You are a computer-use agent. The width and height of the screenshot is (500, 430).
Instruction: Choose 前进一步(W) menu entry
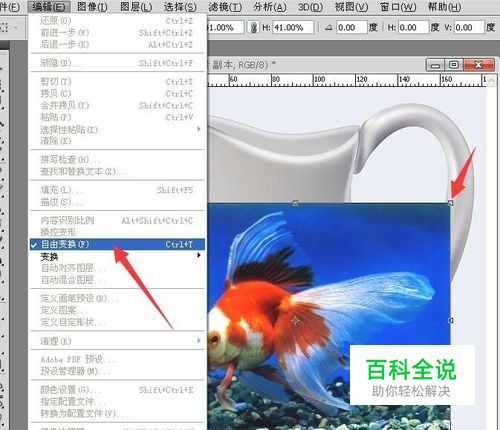coord(117,33)
